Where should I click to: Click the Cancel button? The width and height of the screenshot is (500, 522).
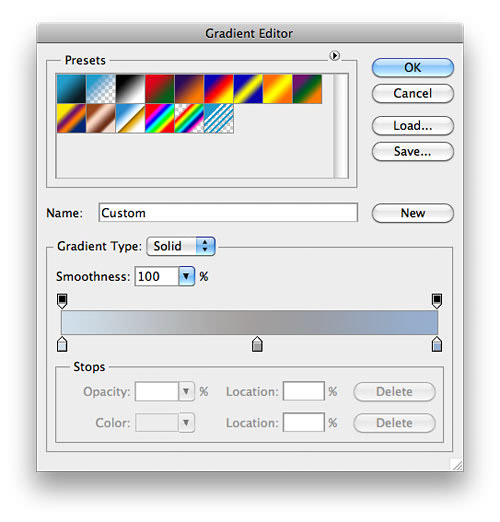coord(413,93)
